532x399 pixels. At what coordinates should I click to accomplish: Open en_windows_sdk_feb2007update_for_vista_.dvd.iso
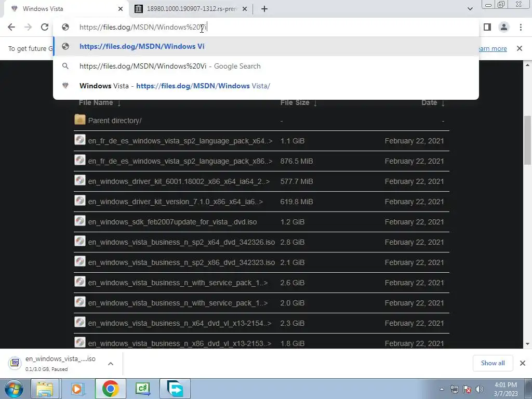[x=172, y=222]
